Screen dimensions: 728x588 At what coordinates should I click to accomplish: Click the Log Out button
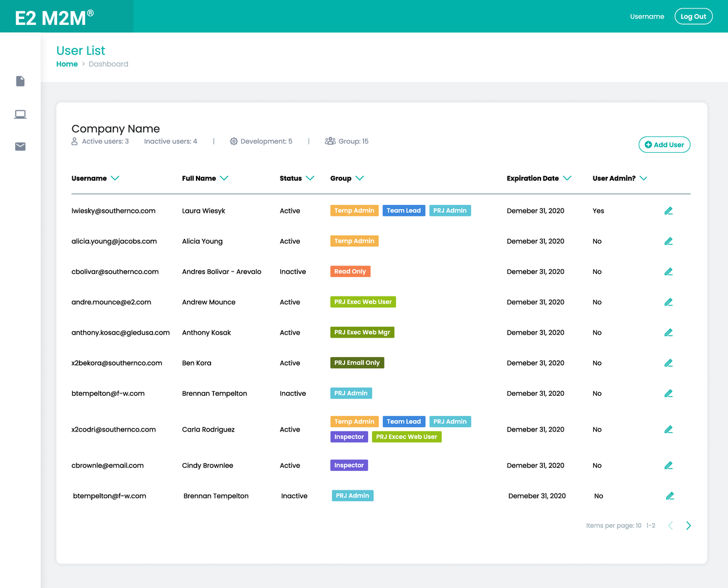click(x=693, y=16)
